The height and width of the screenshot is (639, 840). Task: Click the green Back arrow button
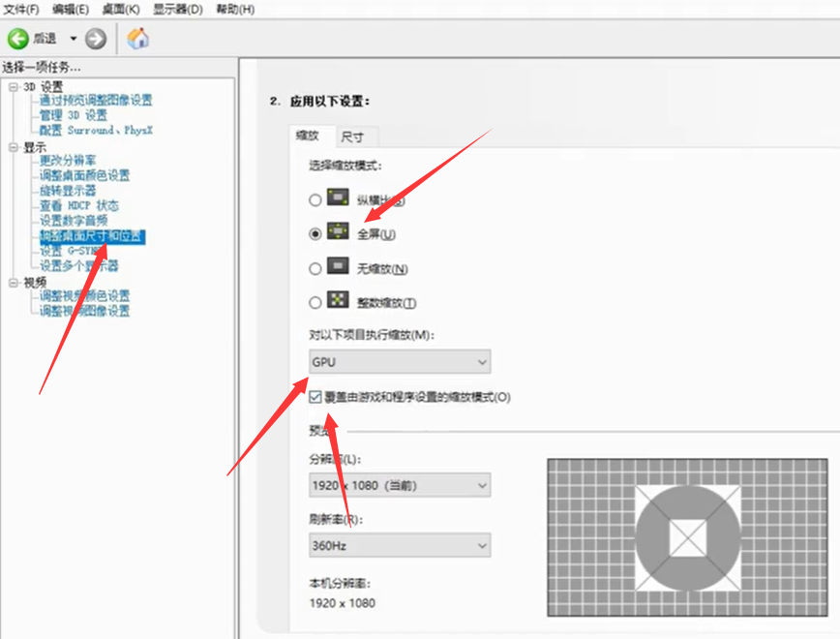click(17, 39)
